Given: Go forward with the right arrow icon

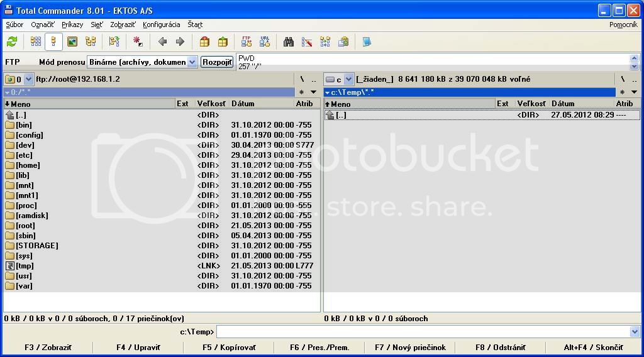Looking at the screenshot, I should pyautogui.click(x=180, y=41).
